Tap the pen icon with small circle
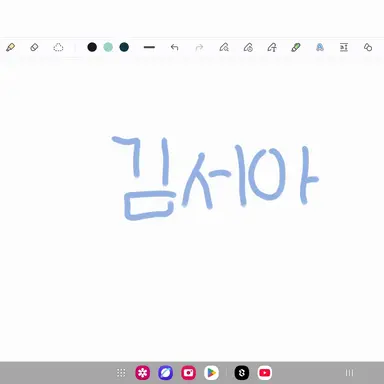Image resolution: width=384 pixels, height=384 pixels. 248,47
